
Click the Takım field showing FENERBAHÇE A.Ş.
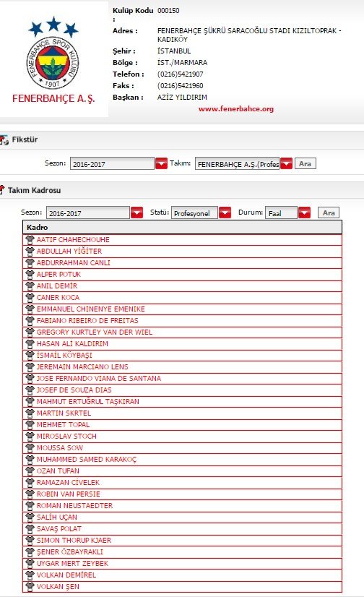click(x=238, y=164)
